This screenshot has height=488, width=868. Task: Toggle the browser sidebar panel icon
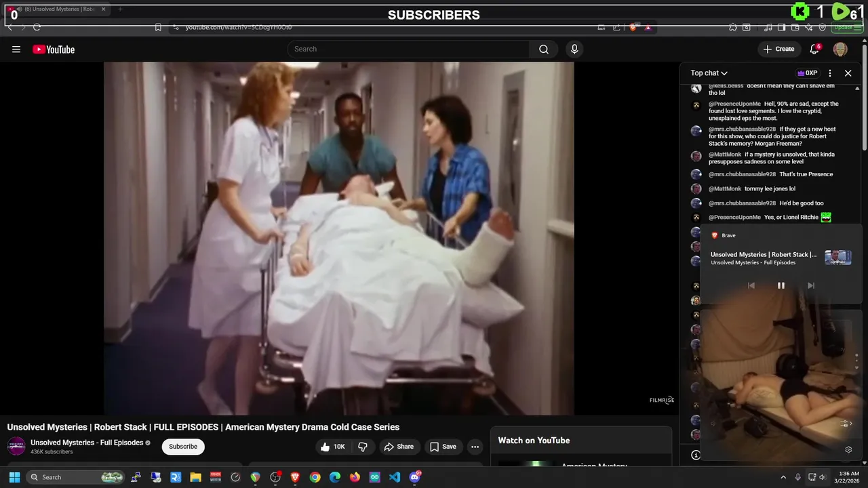tap(782, 27)
